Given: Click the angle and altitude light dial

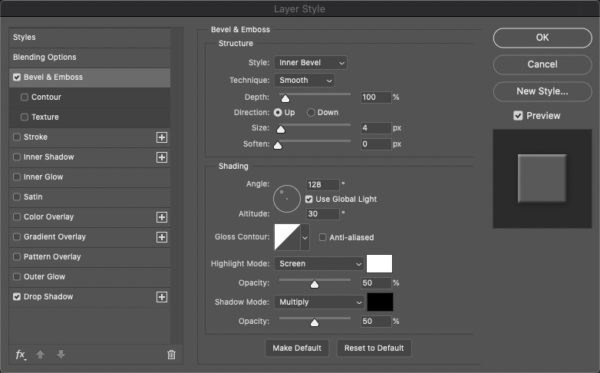Looking at the screenshot, I should (287, 199).
